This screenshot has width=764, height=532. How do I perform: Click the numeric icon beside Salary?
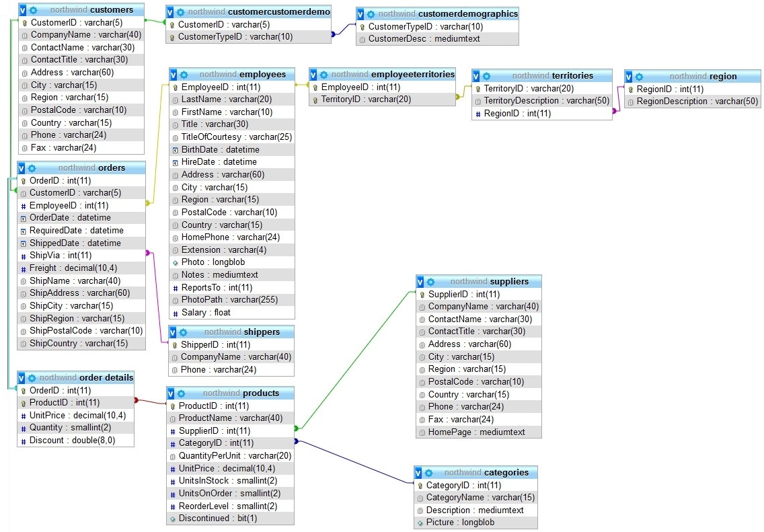[x=176, y=313]
